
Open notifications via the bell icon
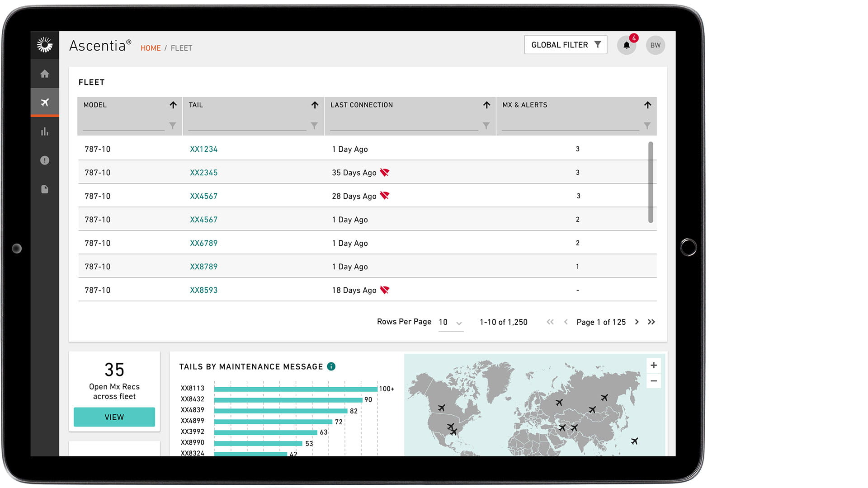[627, 45]
